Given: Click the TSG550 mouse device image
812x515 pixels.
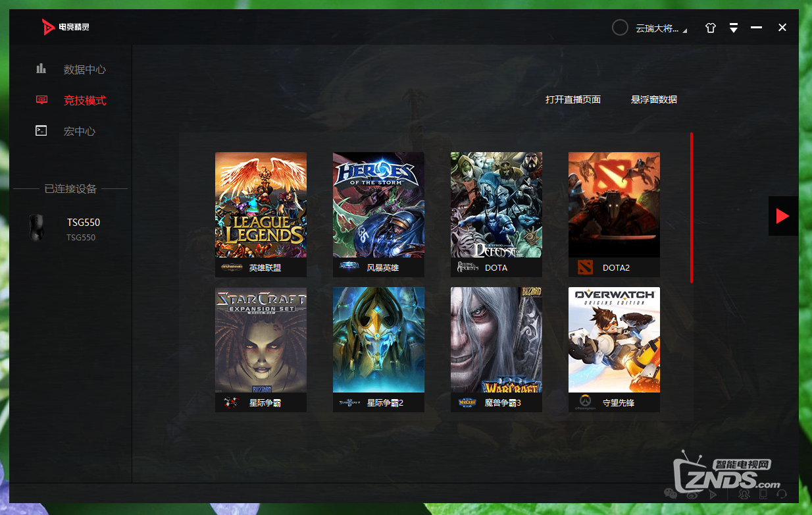Looking at the screenshot, I should pos(37,228).
